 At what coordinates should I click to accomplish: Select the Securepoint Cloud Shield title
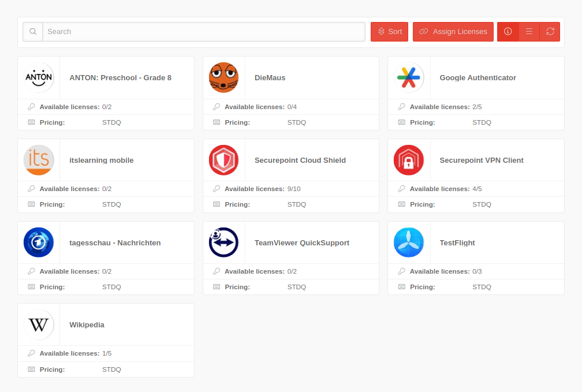300,160
